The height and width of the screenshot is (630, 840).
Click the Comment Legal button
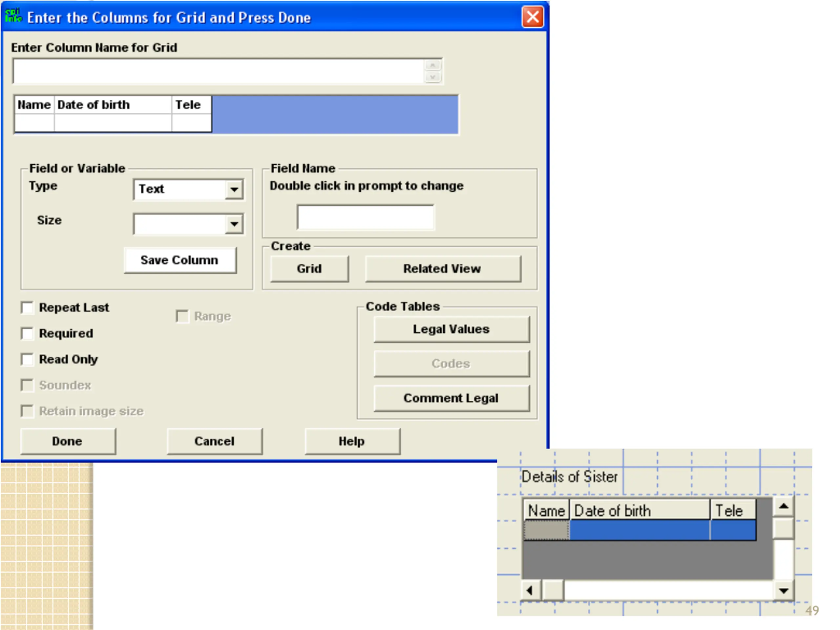[x=451, y=398]
